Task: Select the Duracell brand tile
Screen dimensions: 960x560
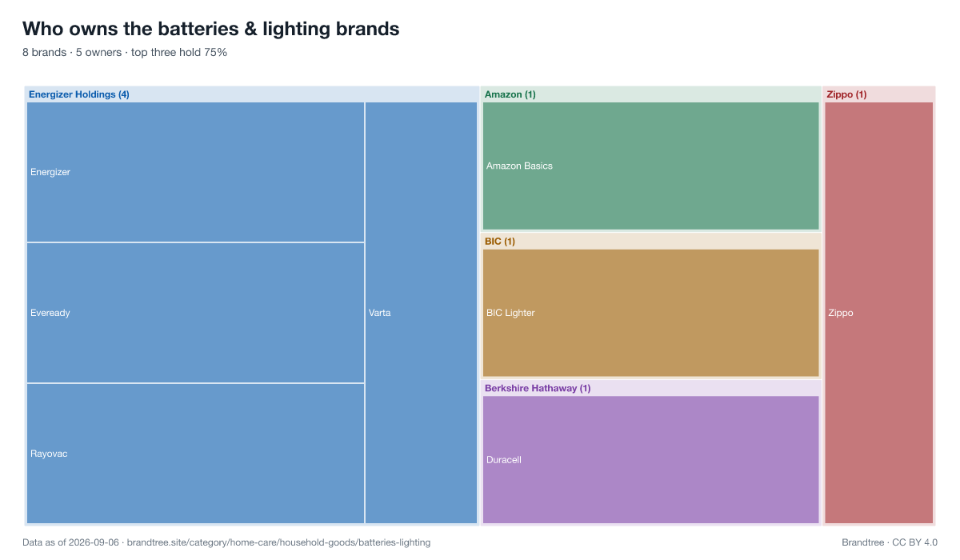Action: point(651,460)
